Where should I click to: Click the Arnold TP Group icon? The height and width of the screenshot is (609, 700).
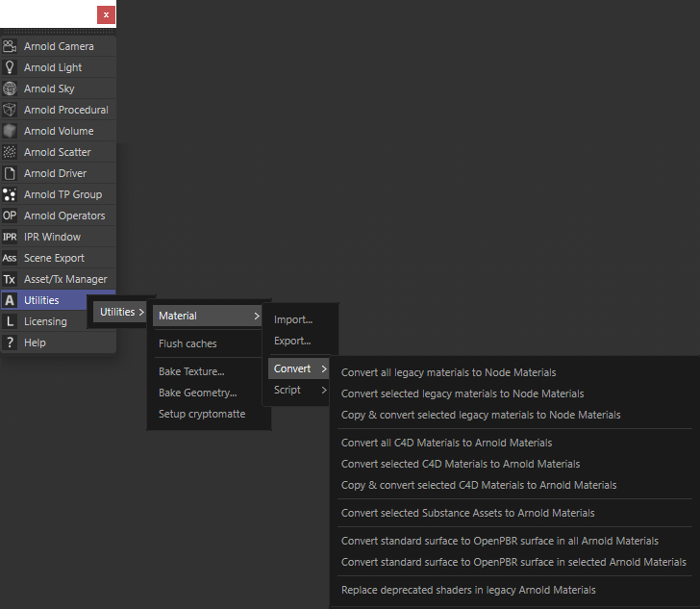click(10, 194)
